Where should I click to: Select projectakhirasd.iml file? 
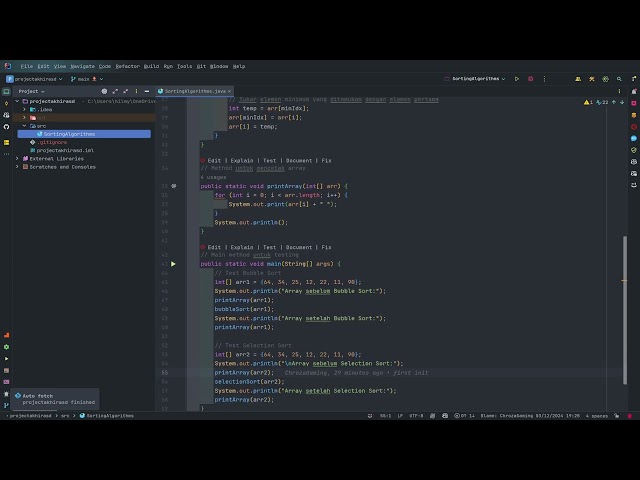(x=62, y=150)
